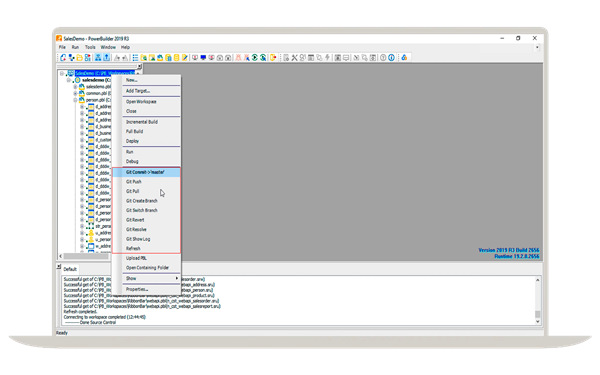Expand the u_addres user object node
The image size is (600, 375).
[82, 233]
